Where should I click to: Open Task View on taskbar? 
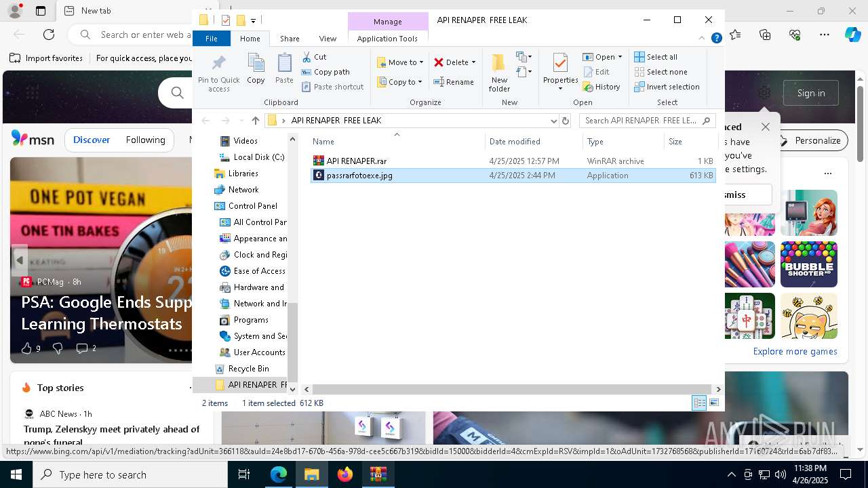pos(244,474)
